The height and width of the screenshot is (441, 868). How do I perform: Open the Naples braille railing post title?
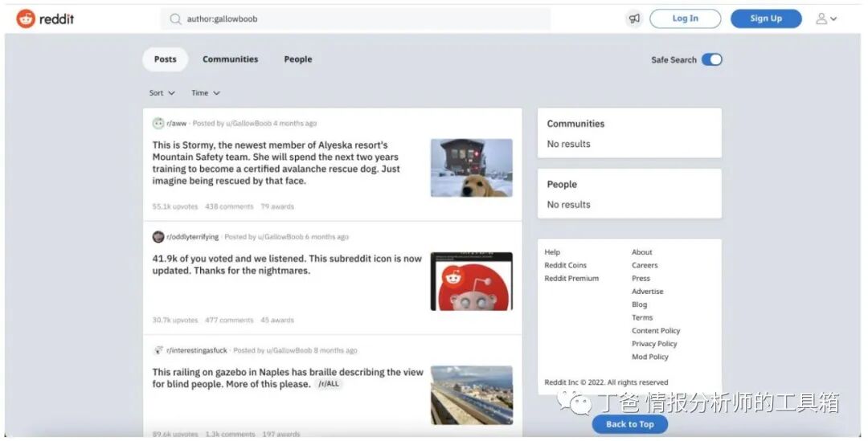[x=287, y=378]
